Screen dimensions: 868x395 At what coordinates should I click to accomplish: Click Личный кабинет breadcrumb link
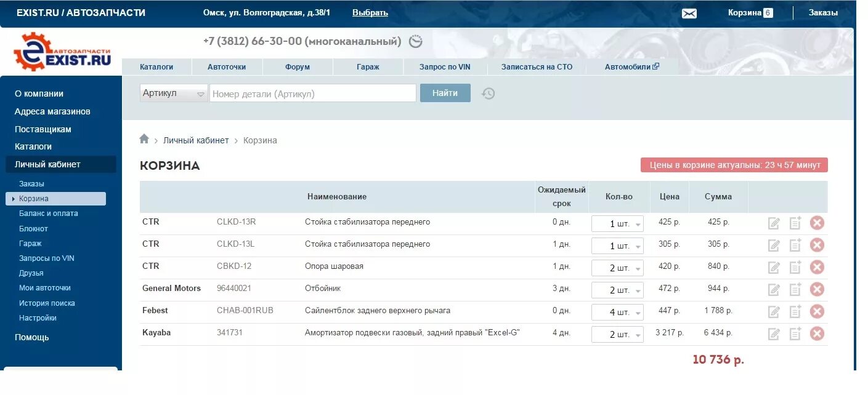[x=196, y=140]
